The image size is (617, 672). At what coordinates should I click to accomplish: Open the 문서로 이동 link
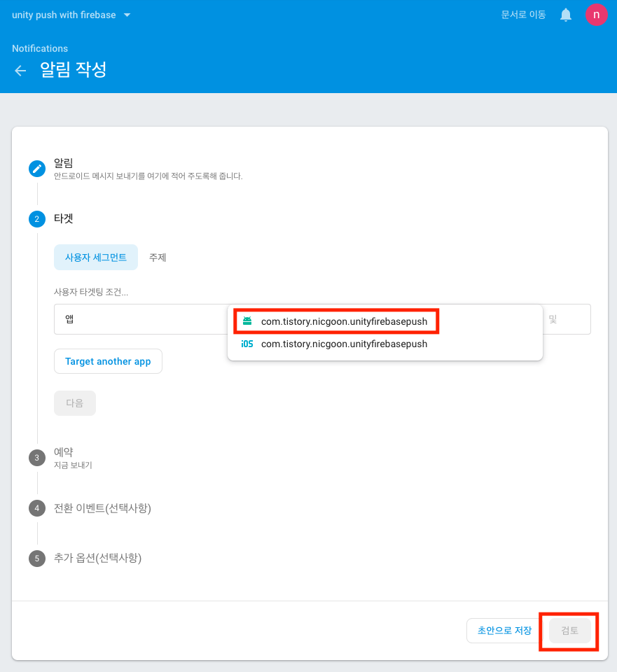[x=523, y=15]
